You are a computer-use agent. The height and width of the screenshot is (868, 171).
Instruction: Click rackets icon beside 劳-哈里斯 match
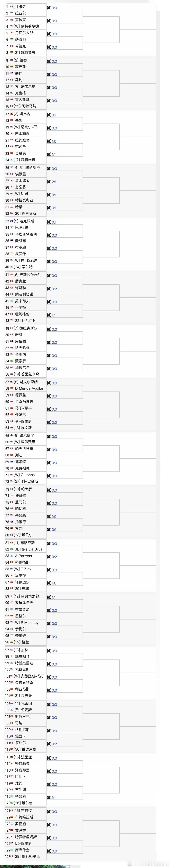(49, 423)
